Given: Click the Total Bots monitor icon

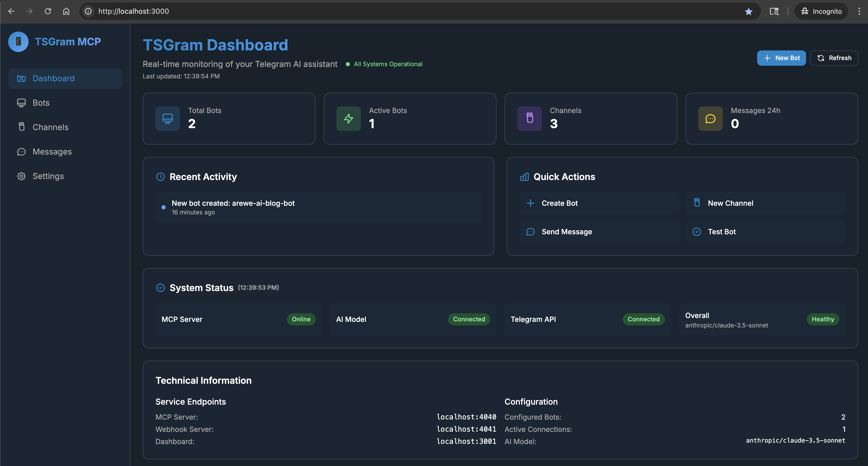Looking at the screenshot, I should pos(167,119).
